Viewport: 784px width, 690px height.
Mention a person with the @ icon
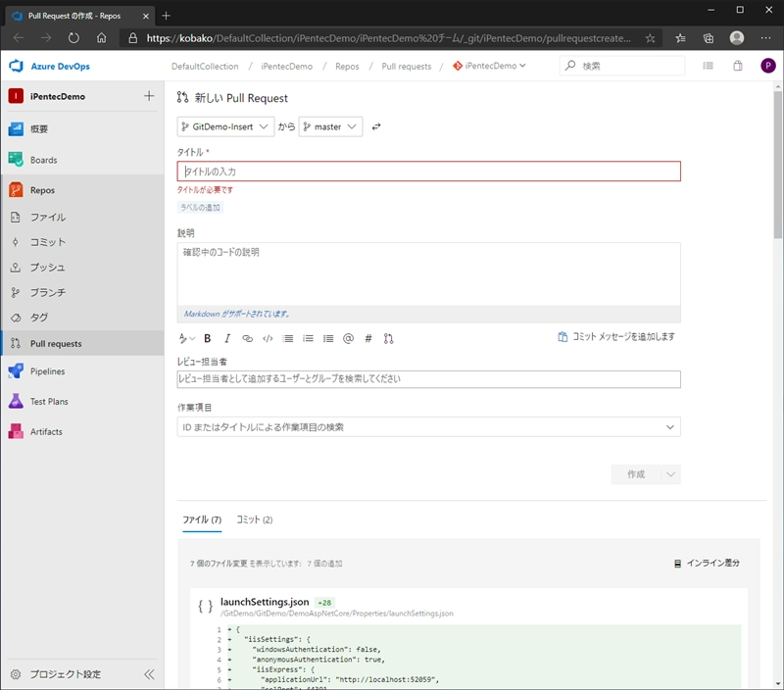pyautogui.click(x=349, y=338)
